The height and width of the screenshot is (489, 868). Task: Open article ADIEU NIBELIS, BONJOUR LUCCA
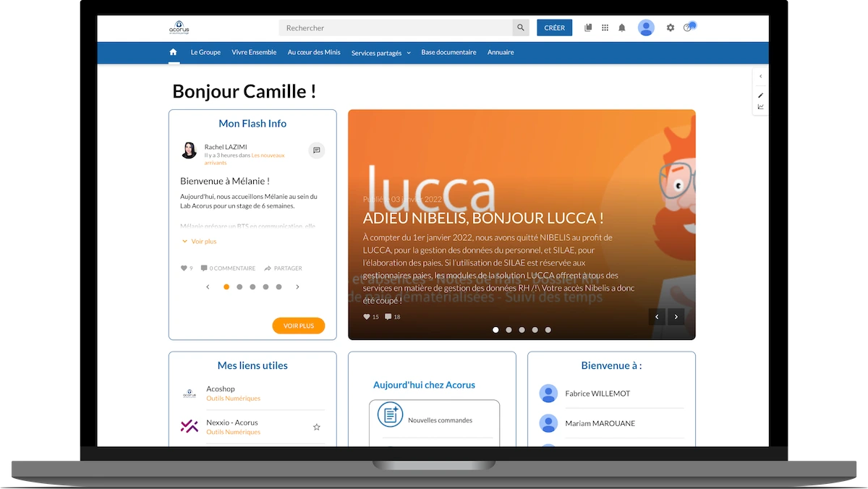tap(483, 218)
